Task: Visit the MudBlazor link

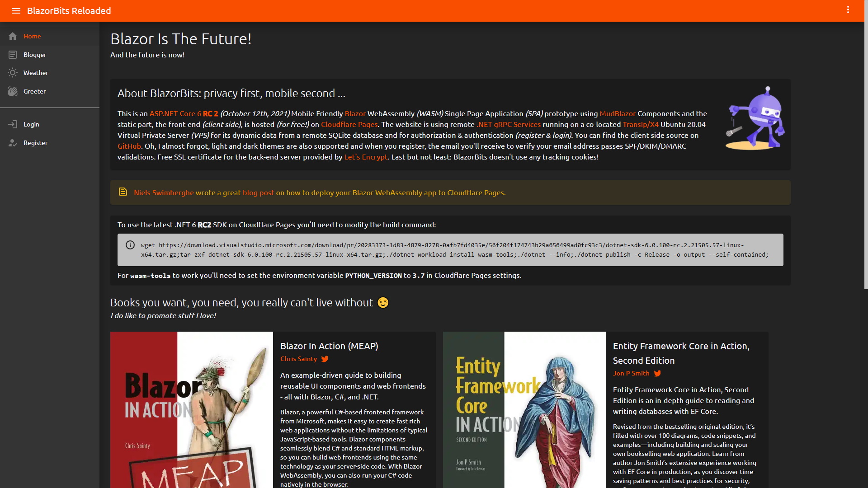Action: coord(617,113)
